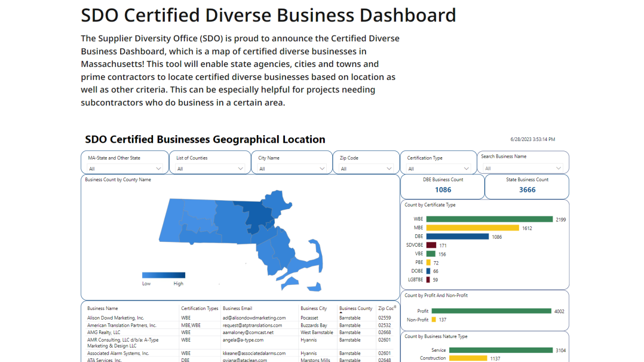The height and width of the screenshot is (362, 644).
Task: Open the MA-State and Other State dropdown
Action: tap(125, 169)
